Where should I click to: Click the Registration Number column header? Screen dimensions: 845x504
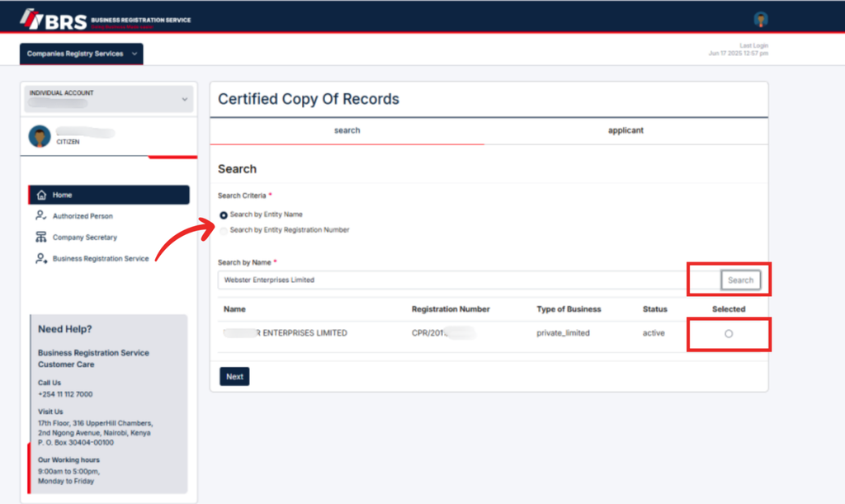click(451, 309)
